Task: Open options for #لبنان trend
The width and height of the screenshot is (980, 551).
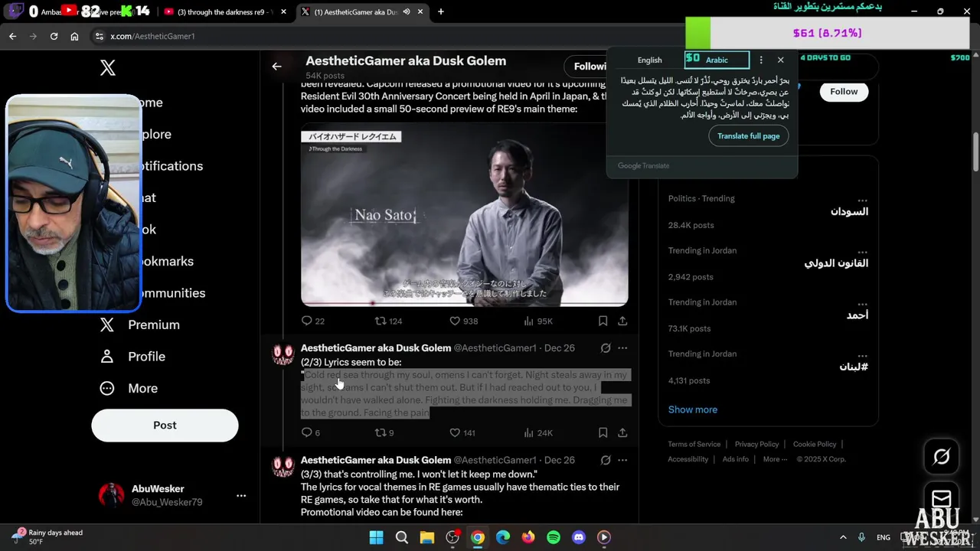Action: [x=863, y=354]
